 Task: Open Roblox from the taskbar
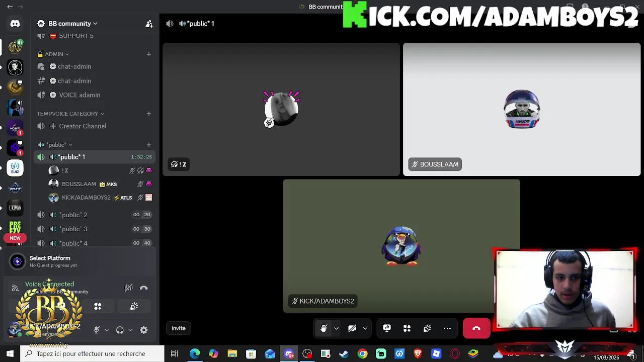pyautogui.click(x=436, y=354)
